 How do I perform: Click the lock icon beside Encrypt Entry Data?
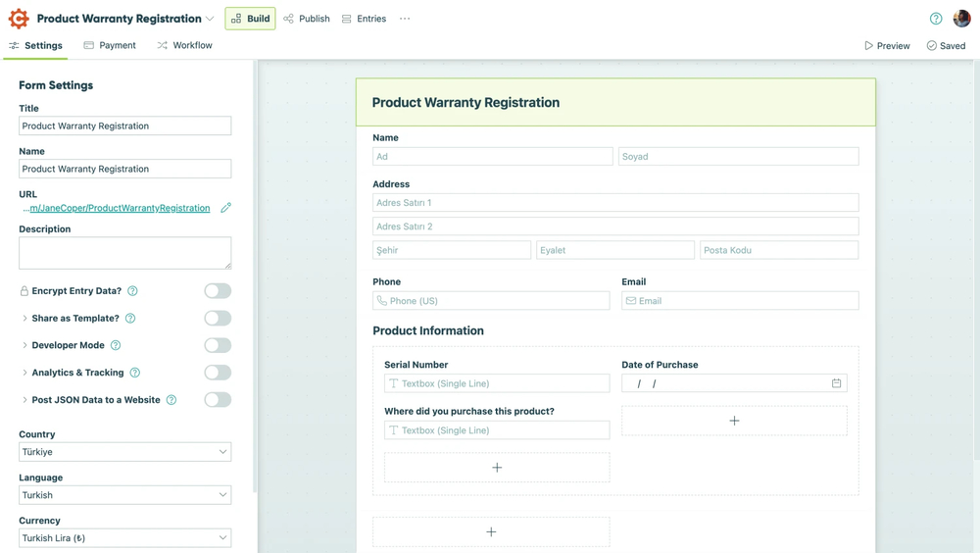24,291
